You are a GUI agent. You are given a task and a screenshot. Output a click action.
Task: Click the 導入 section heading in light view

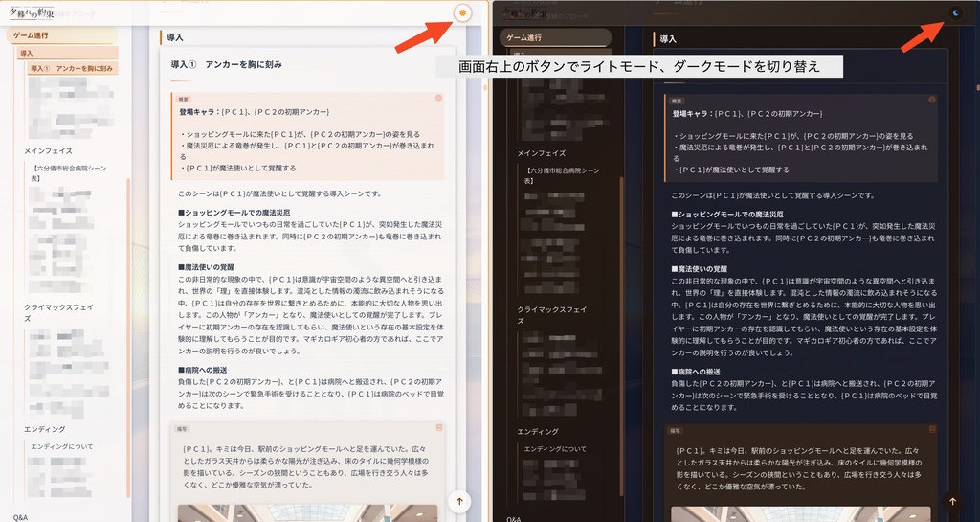pyautogui.click(x=175, y=37)
